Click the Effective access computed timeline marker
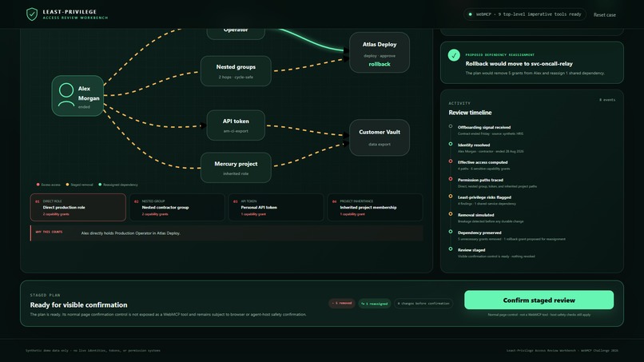The width and height of the screenshot is (644, 362). pos(451,161)
